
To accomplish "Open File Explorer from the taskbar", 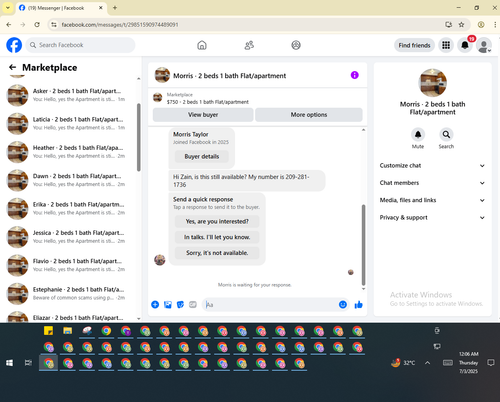I will (68, 331).
